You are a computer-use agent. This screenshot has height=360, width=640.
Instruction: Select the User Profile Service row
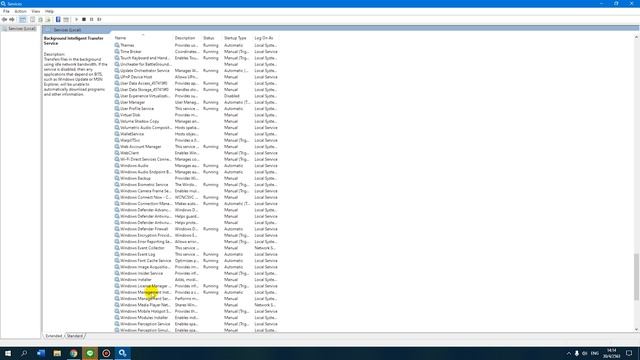196,109
